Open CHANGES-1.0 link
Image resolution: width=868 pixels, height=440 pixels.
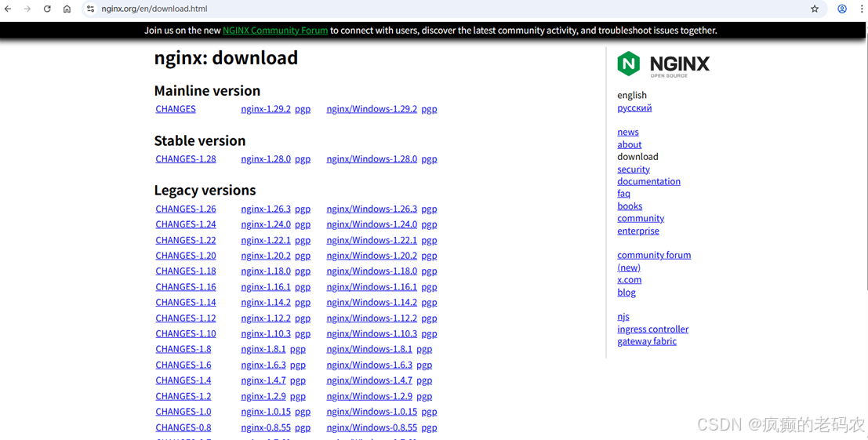tap(183, 412)
